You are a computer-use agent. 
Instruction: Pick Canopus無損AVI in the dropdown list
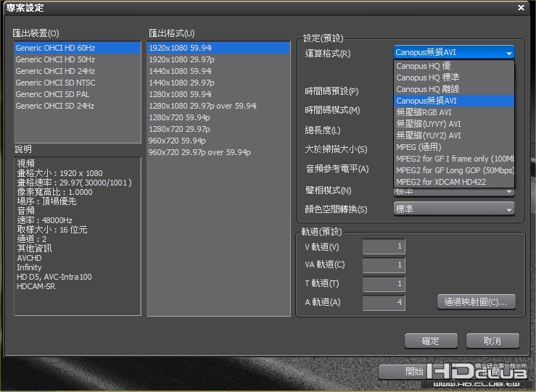coord(454,101)
